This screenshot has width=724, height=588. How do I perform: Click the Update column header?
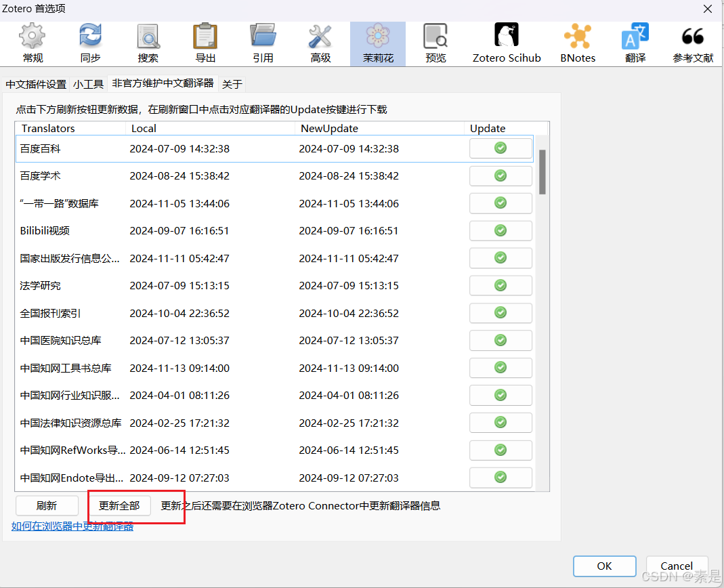coord(506,129)
